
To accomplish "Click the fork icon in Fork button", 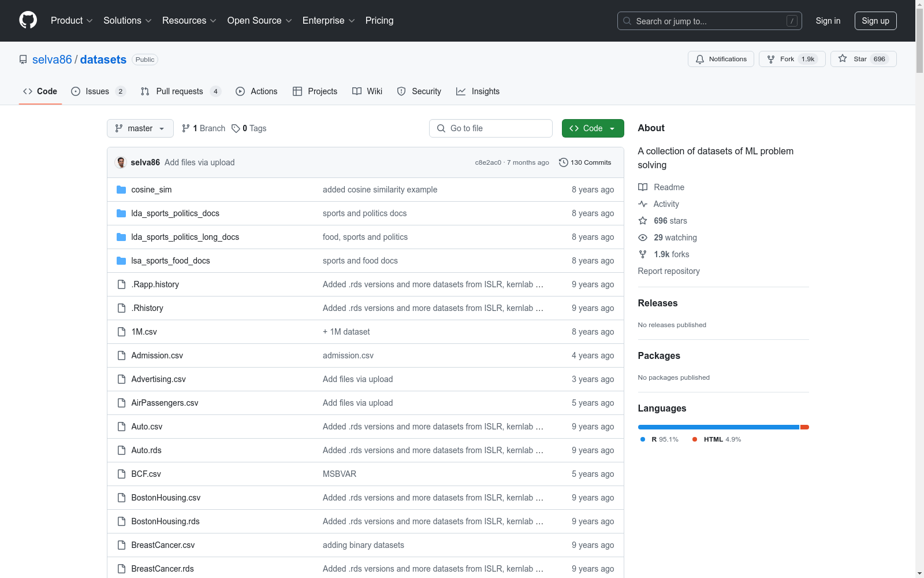I will pos(771,59).
